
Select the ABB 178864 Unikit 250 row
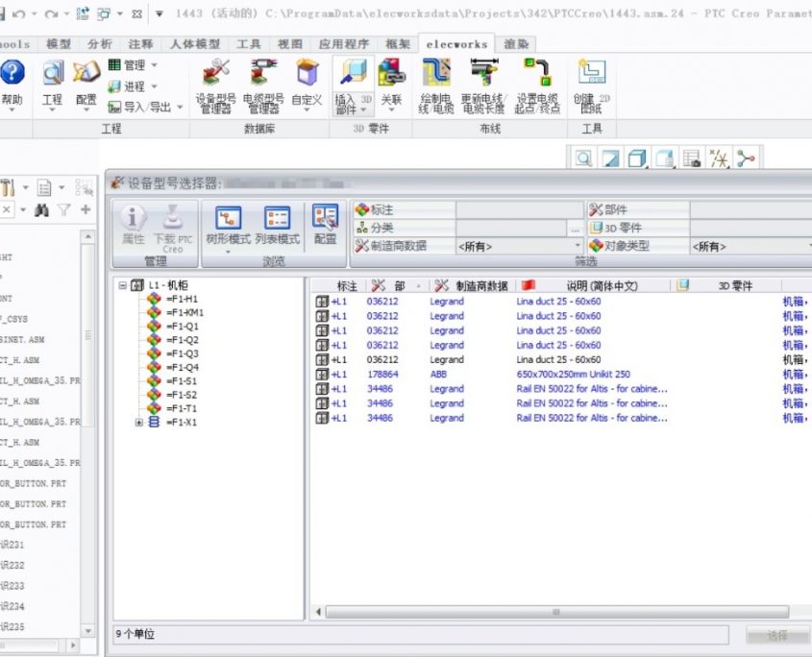pyautogui.click(x=561, y=375)
